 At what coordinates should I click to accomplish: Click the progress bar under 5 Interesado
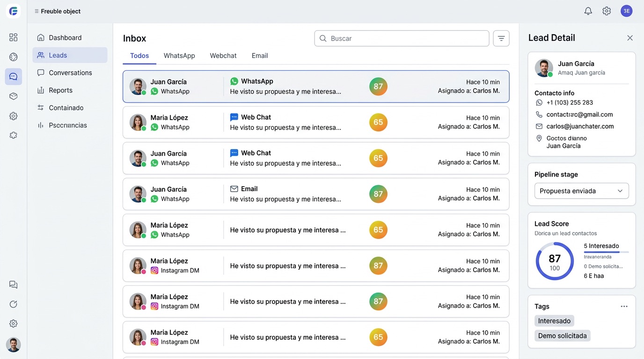[606, 252]
